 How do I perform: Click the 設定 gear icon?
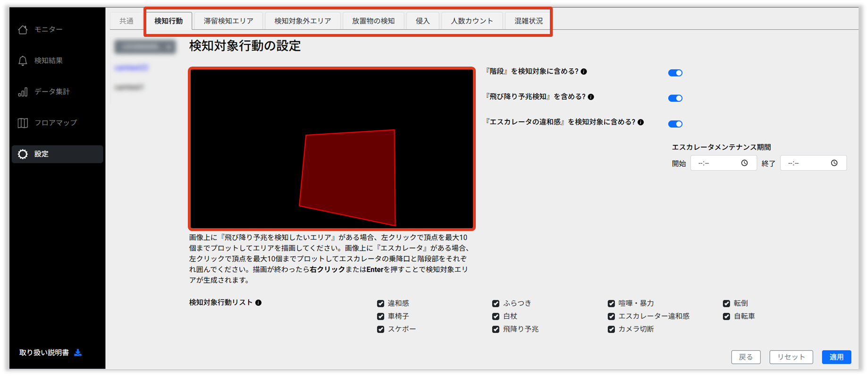[23, 154]
